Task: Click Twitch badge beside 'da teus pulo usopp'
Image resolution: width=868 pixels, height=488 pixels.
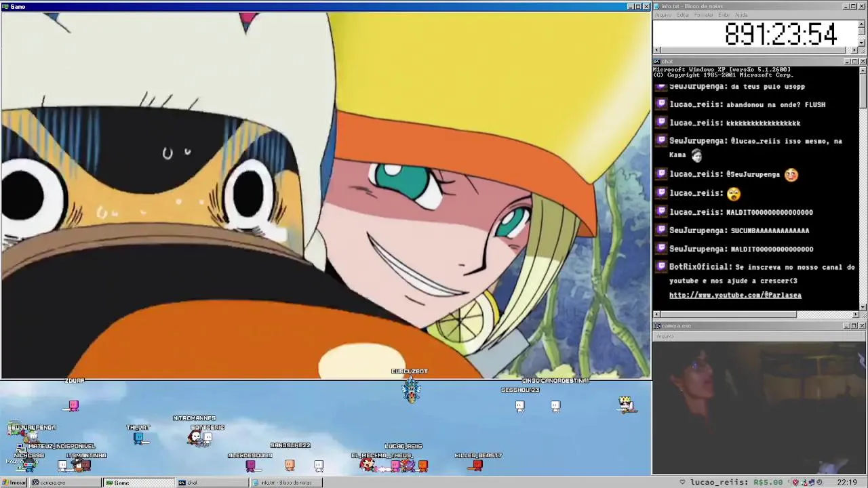Action: pyautogui.click(x=661, y=87)
